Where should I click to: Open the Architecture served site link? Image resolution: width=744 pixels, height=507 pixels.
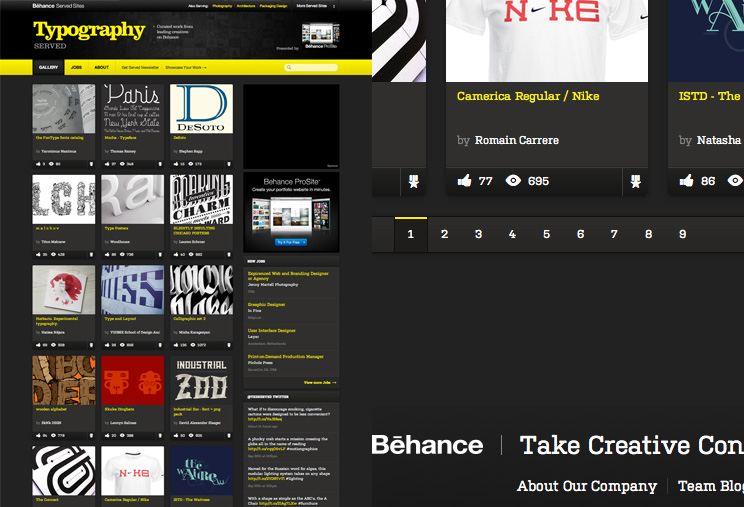(246, 6)
